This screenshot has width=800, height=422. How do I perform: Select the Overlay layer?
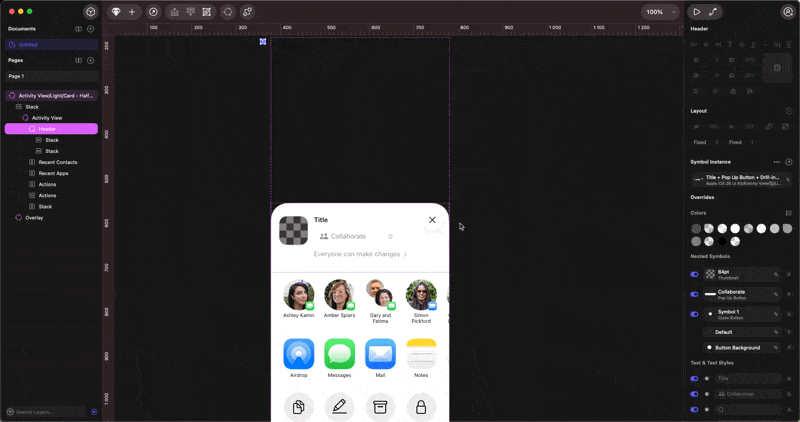pos(34,218)
